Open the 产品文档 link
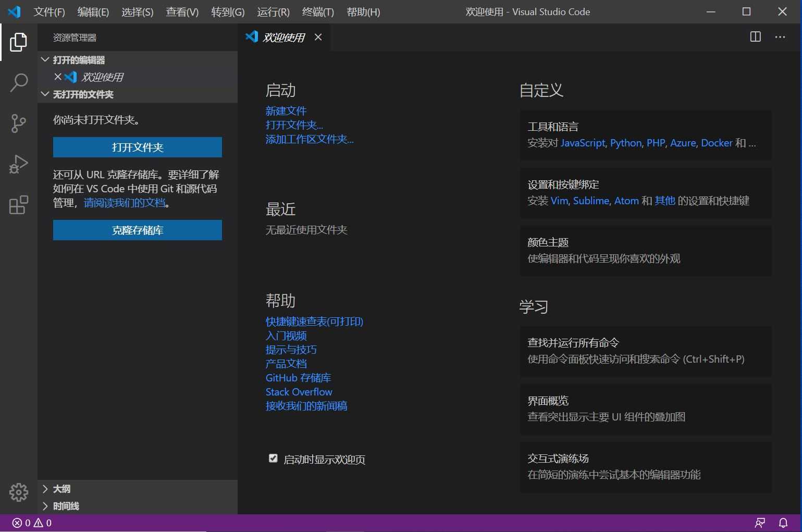Image resolution: width=802 pixels, height=532 pixels. [x=286, y=364]
